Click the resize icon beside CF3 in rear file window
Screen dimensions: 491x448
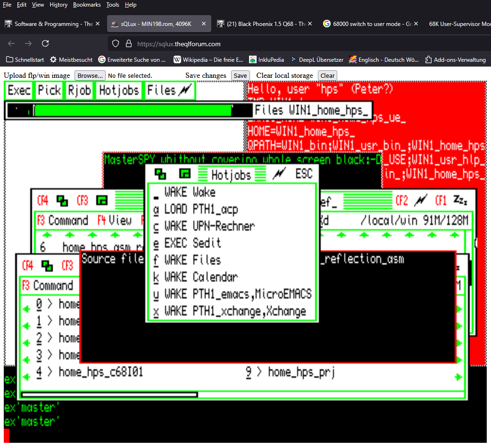point(102,200)
